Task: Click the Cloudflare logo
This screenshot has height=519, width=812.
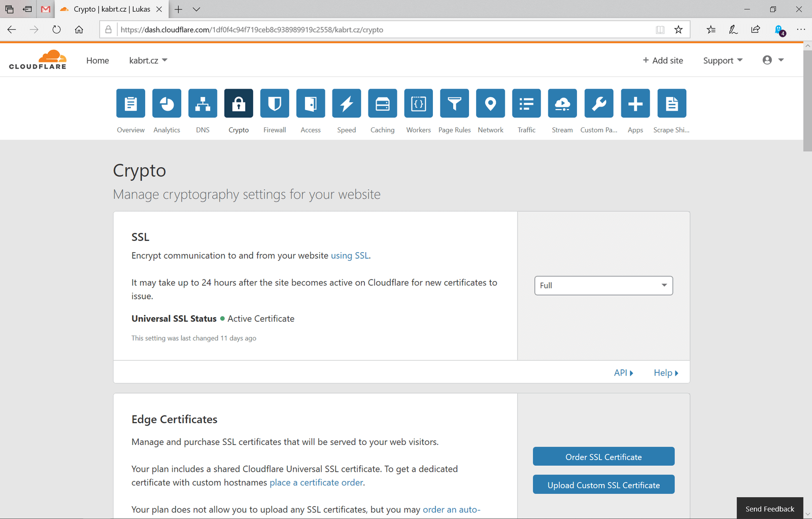Action: pyautogui.click(x=38, y=60)
